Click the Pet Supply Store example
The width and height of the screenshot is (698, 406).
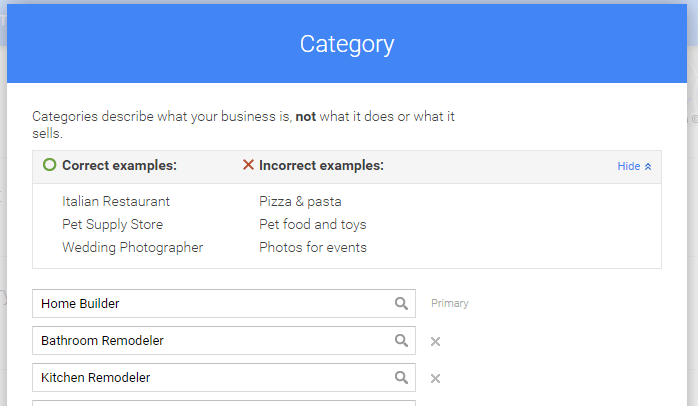coord(113,224)
